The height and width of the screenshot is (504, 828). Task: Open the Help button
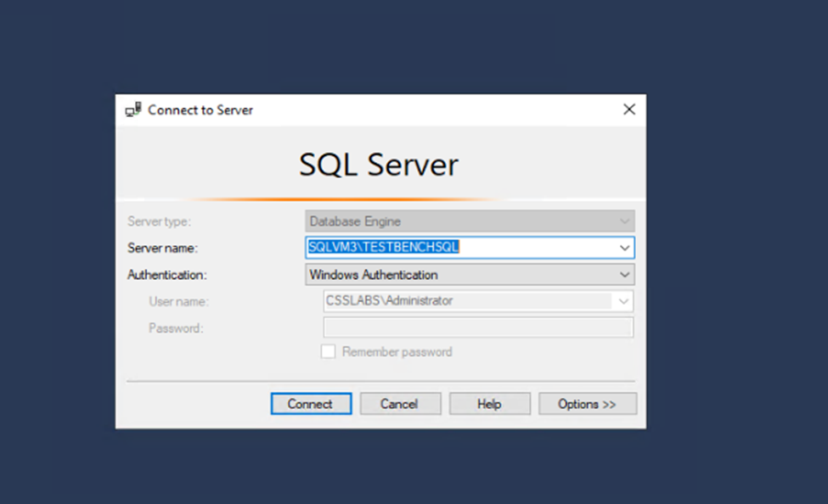(x=489, y=404)
